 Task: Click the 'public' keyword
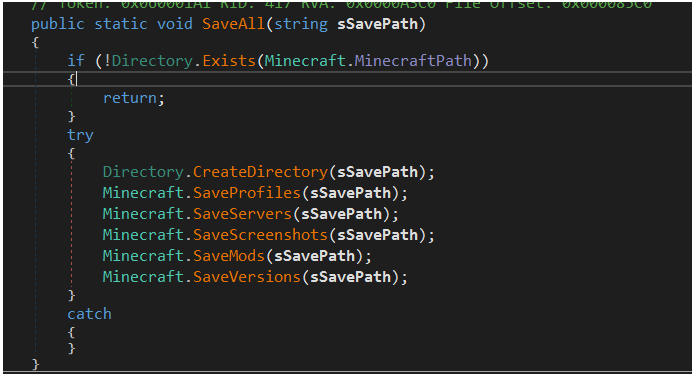(57, 24)
